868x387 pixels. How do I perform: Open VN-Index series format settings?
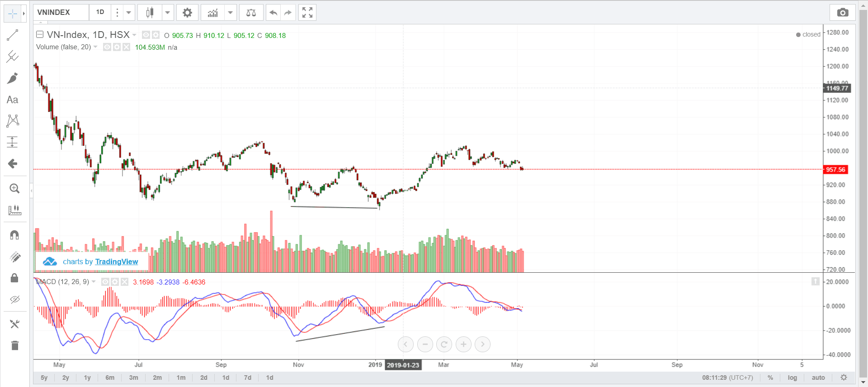pos(156,35)
